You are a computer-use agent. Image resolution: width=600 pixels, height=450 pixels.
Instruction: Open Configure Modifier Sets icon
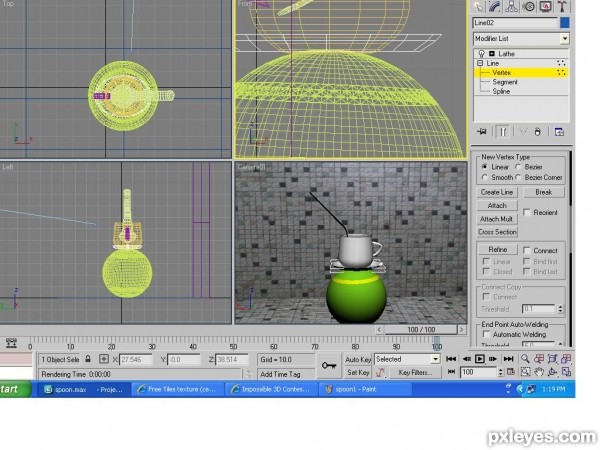pyautogui.click(x=559, y=132)
